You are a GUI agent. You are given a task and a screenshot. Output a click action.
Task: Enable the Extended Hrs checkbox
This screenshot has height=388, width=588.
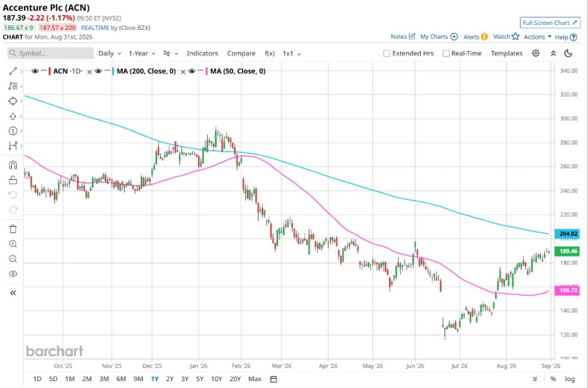tap(387, 54)
